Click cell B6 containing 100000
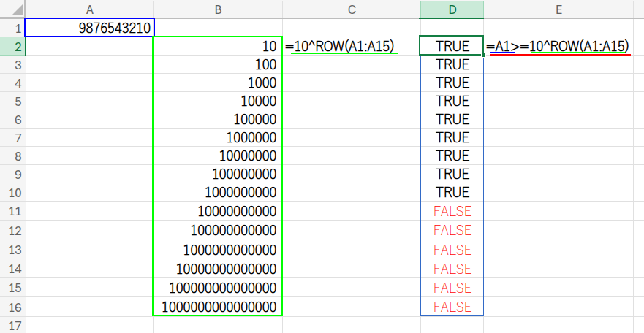The image size is (644, 333). click(x=218, y=119)
